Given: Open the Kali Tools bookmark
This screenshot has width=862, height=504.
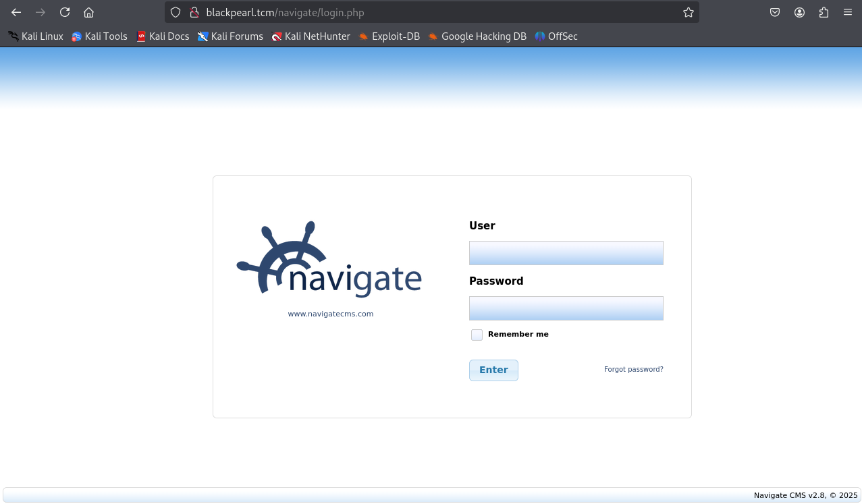Looking at the screenshot, I should point(99,36).
